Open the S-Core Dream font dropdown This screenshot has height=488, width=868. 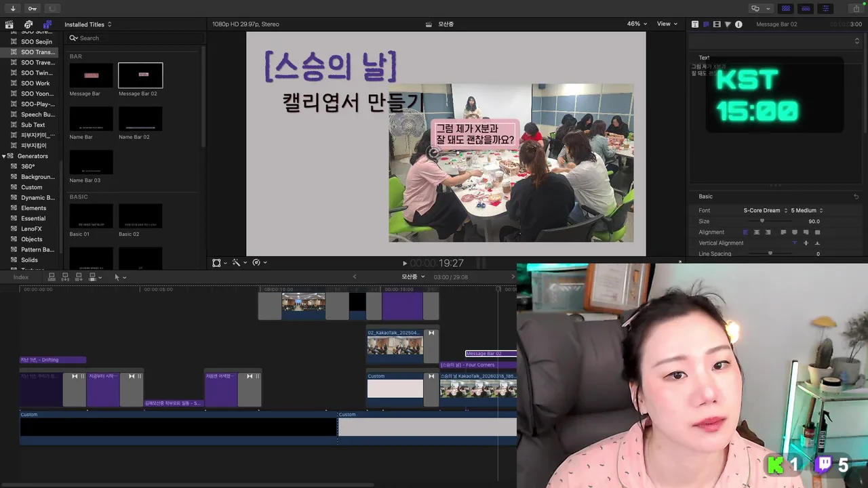coord(765,211)
